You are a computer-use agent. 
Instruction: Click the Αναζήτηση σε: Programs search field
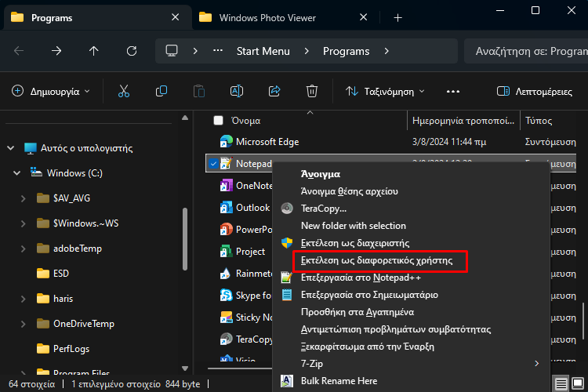coord(526,51)
